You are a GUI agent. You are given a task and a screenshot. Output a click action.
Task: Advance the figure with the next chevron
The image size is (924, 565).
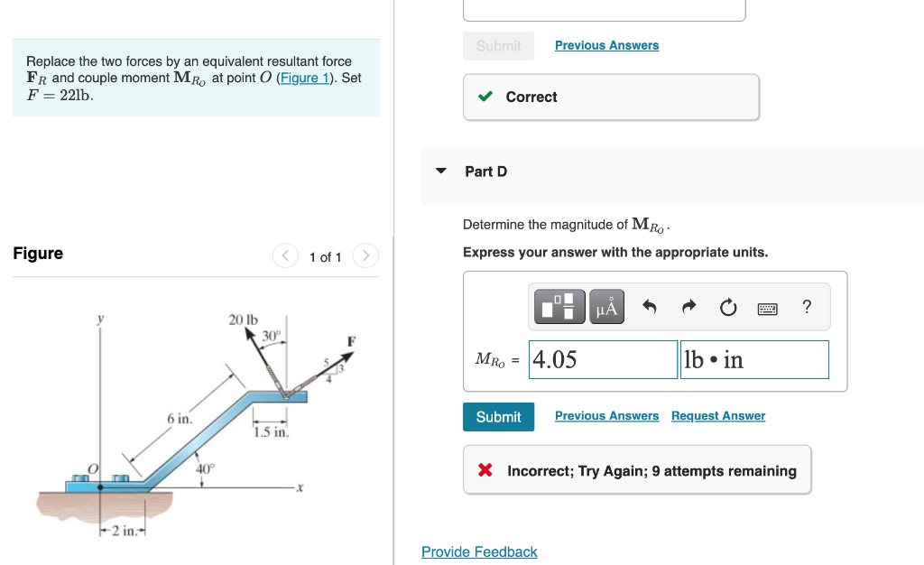[365, 255]
